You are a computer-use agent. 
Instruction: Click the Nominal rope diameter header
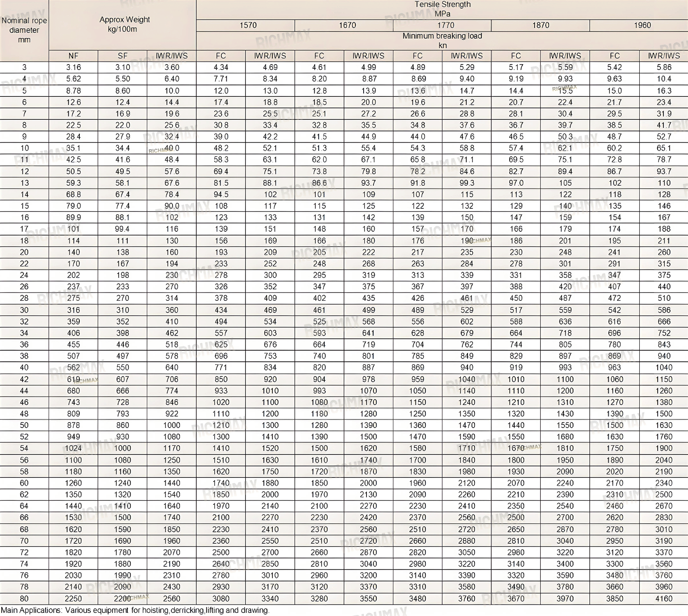[x=24, y=30]
